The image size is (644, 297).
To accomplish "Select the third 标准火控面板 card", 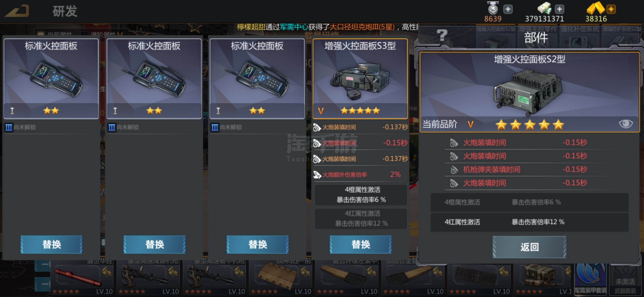I will (257, 79).
